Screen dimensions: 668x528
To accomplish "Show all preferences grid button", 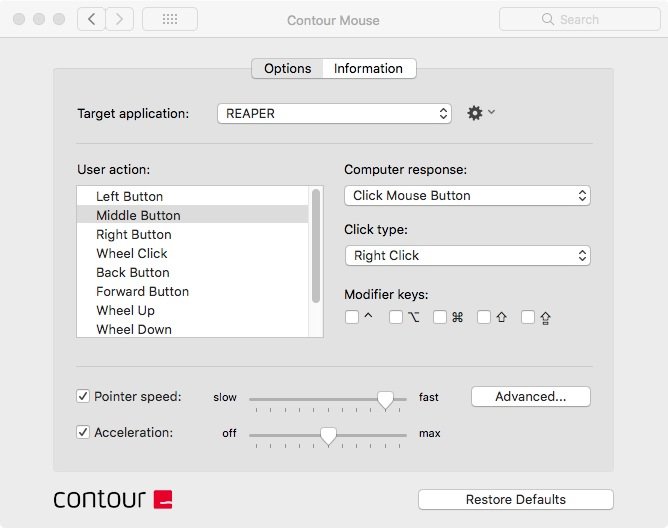I will click(170, 19).
